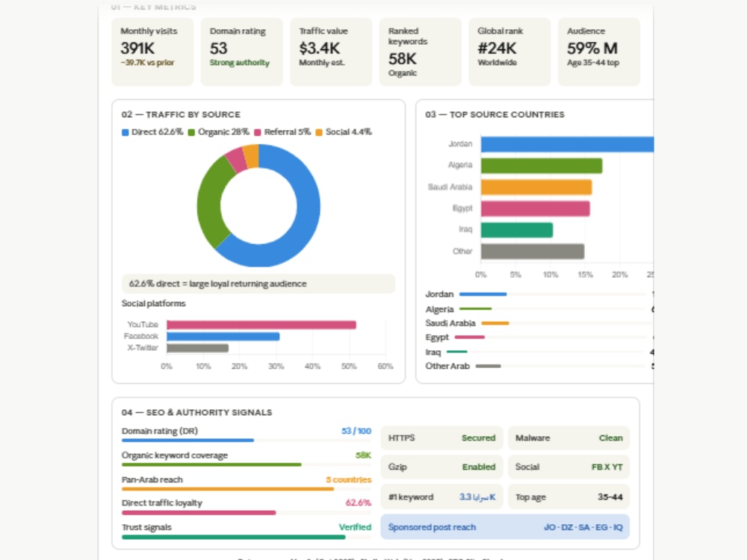Click the 'Verified' trust signals value
Screen dimensions: 747x560
pyautogui.click(x=355, y=527)
